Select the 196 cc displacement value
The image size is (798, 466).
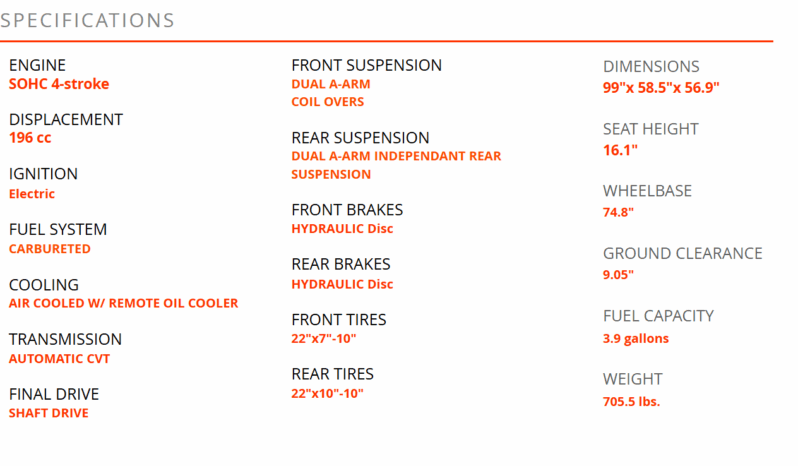pos(30,138)
